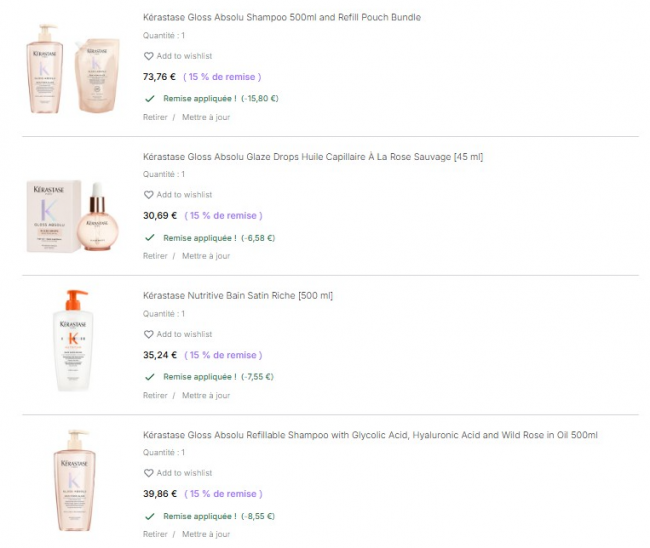This screenshot has width=650, height=548.
Task: Update the Nutritive Bain Satin Riche item
Action: [x=206, y=395]
